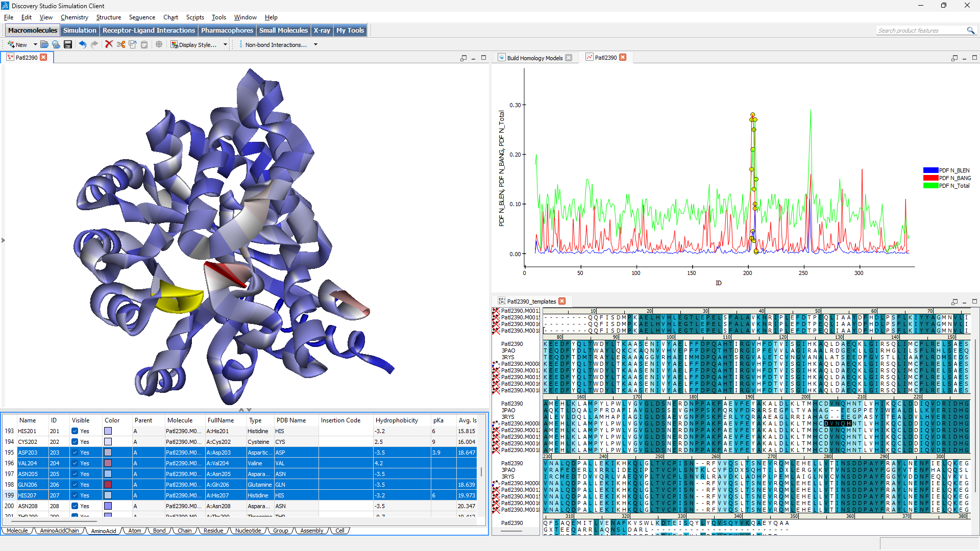This screenshot has width=980, height=551.
Task: Click the open from web globe icon
Action: (x=56, y=45)
